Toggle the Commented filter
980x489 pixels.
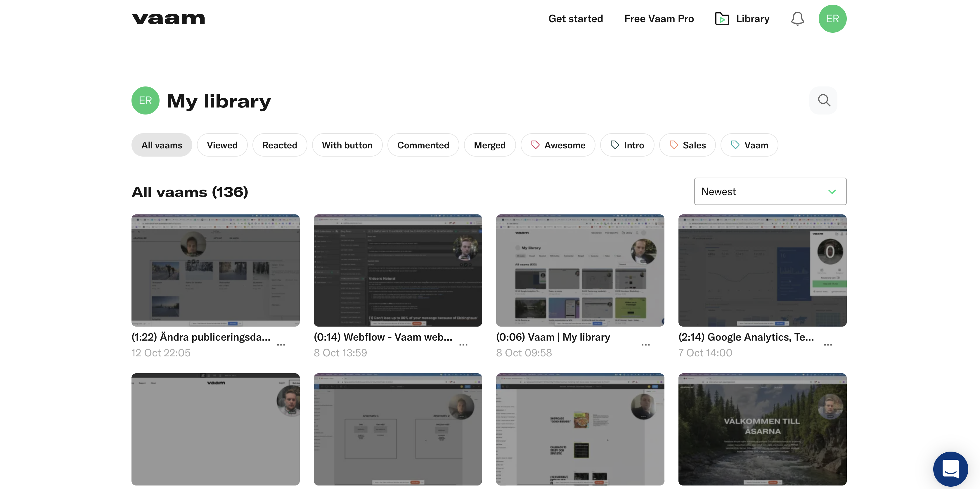[423, 145]
